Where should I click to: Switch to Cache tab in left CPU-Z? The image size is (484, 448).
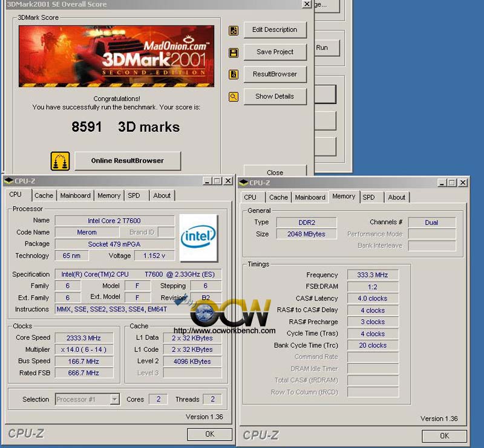(x=44, y=196)
